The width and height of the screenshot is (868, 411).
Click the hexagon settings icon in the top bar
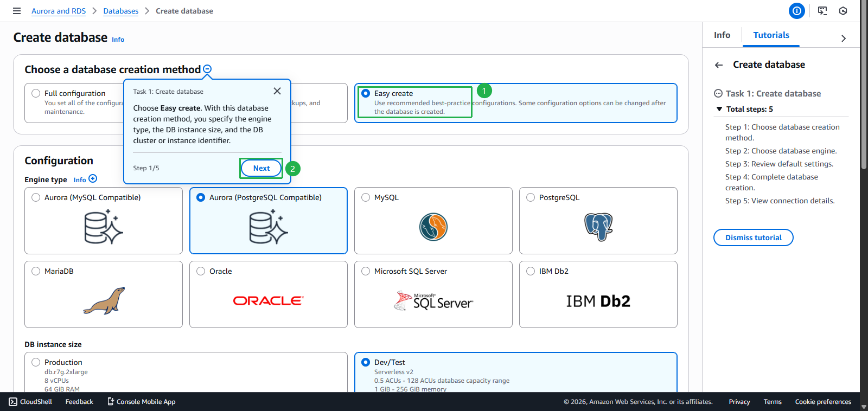(x=843, y=11)
